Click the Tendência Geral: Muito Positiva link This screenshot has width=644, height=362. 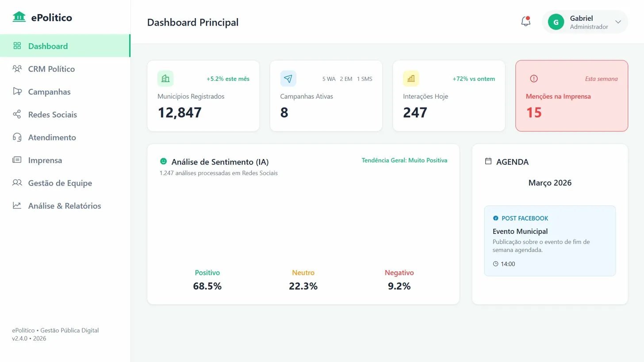[404, 160]
